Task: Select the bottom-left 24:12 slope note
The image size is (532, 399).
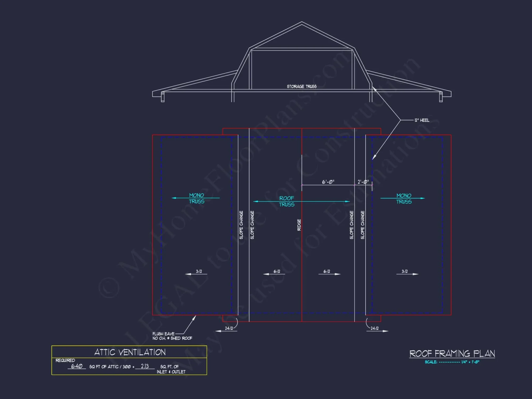Action: click(229, 328)
